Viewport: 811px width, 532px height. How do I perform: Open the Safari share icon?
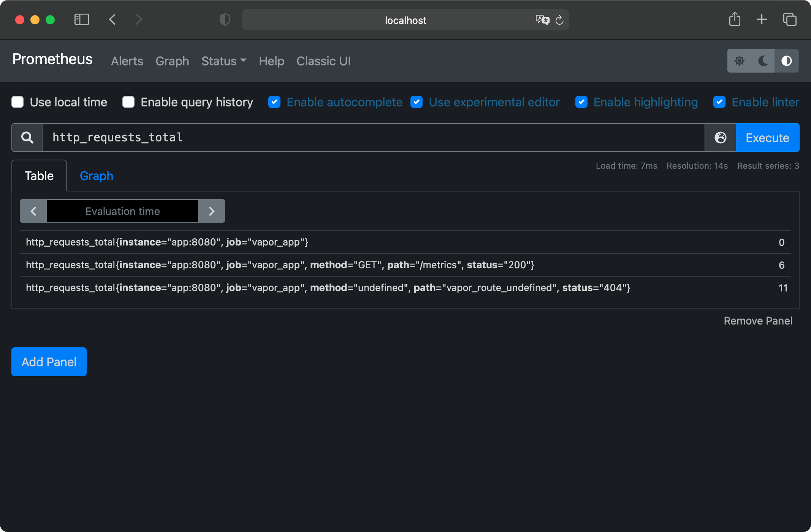click(x=735, y=19)
